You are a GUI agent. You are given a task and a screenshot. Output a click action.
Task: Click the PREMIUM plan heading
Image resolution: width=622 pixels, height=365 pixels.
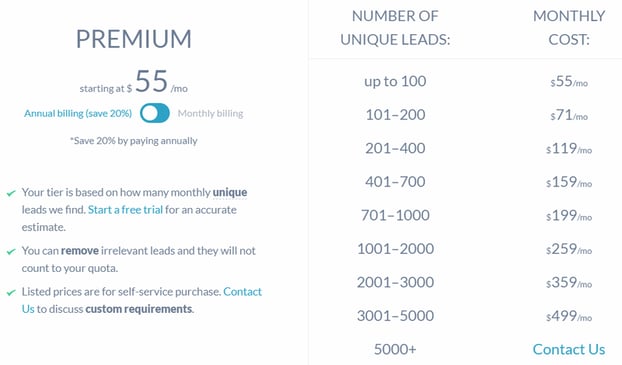click(x=134, y=39)
